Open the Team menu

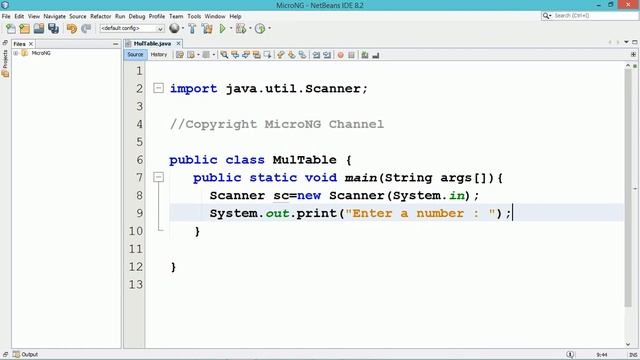[x=176, y=16]
